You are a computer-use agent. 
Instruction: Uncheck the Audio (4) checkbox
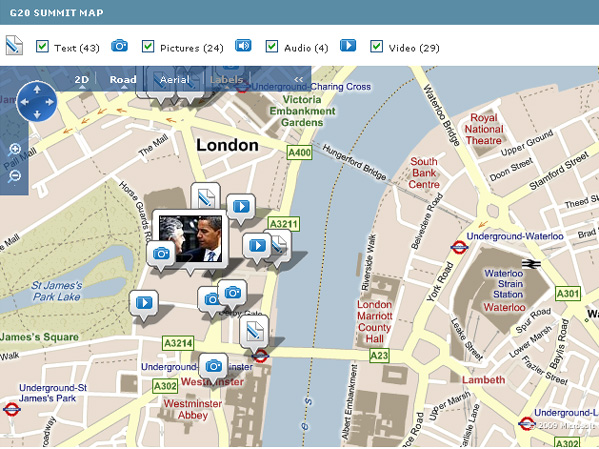(x=272, y=46)
